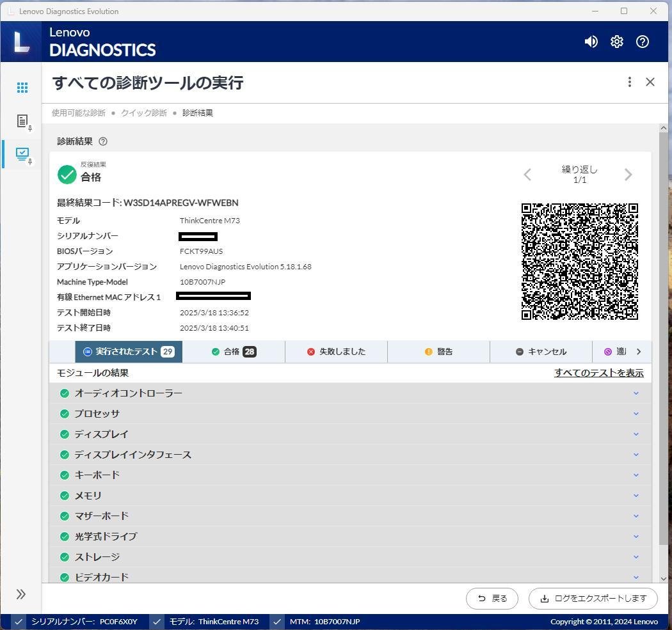Screen dimensions: 672x630
Task: Click the speaker sound icon in header
Action: (591, 42)
